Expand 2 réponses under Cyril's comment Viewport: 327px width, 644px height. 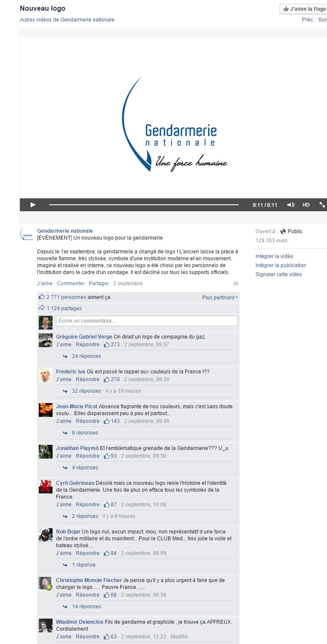[x=85, y=516]
